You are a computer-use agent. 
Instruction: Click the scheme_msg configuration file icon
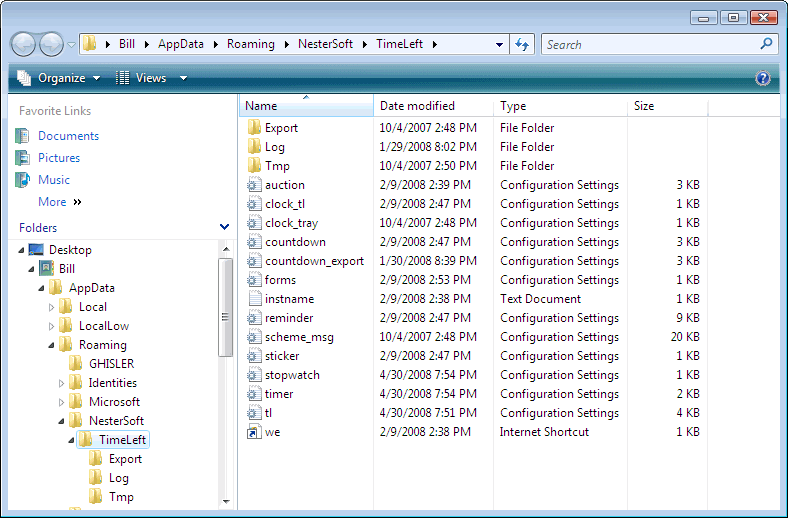pos(254,337)
